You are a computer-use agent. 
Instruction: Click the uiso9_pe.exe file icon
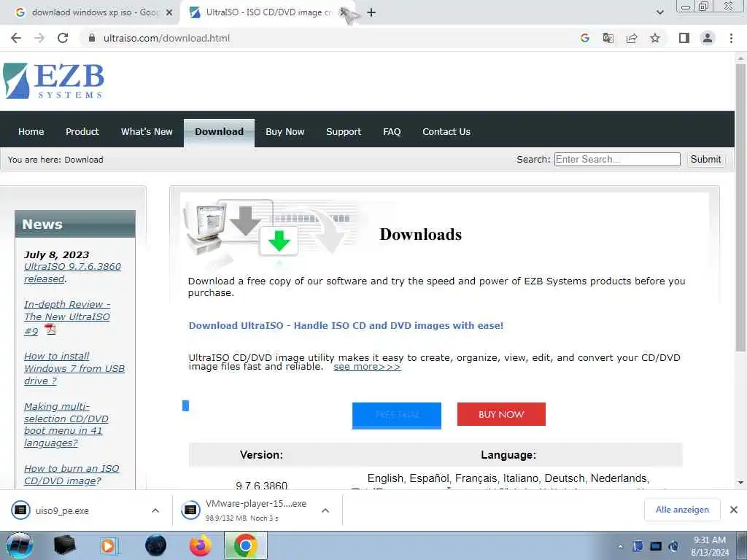click(20, 510)
